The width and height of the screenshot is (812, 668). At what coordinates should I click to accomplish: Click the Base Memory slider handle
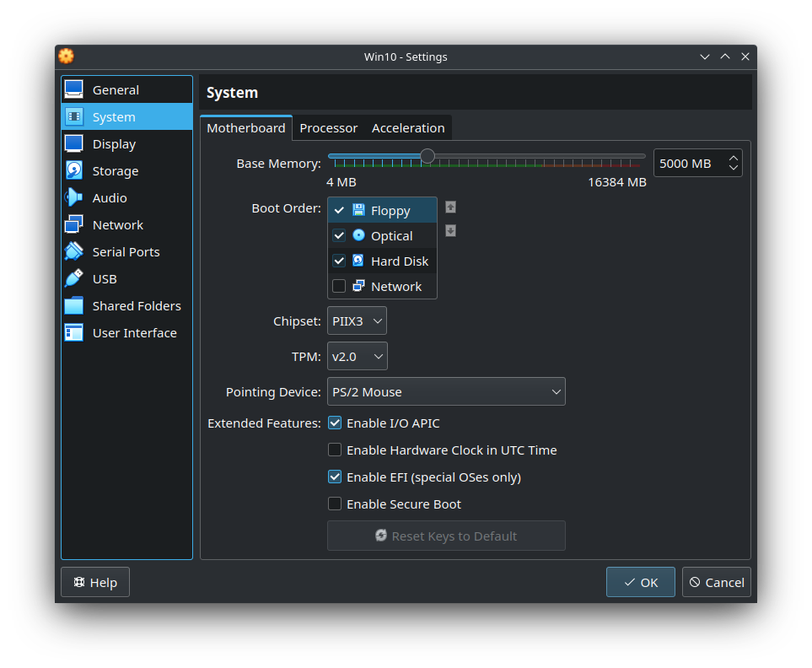pos(428,156)
